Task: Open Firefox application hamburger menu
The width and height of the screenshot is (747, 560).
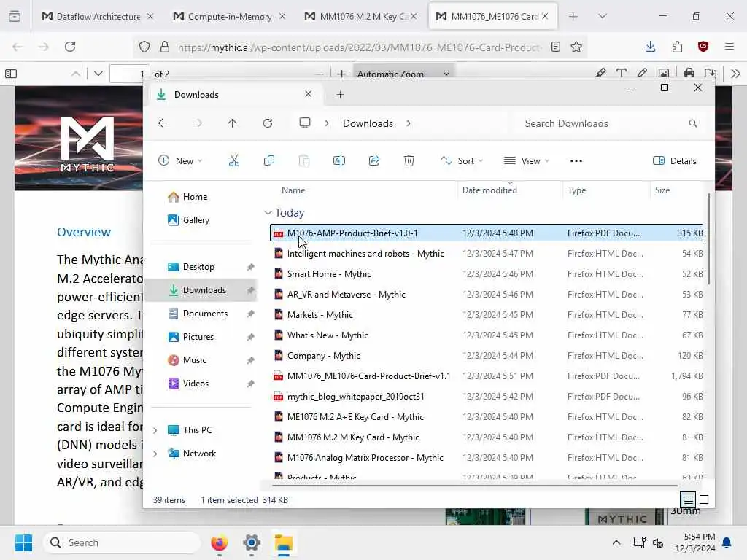Action: pyautogui.click(x=729, y=47)
